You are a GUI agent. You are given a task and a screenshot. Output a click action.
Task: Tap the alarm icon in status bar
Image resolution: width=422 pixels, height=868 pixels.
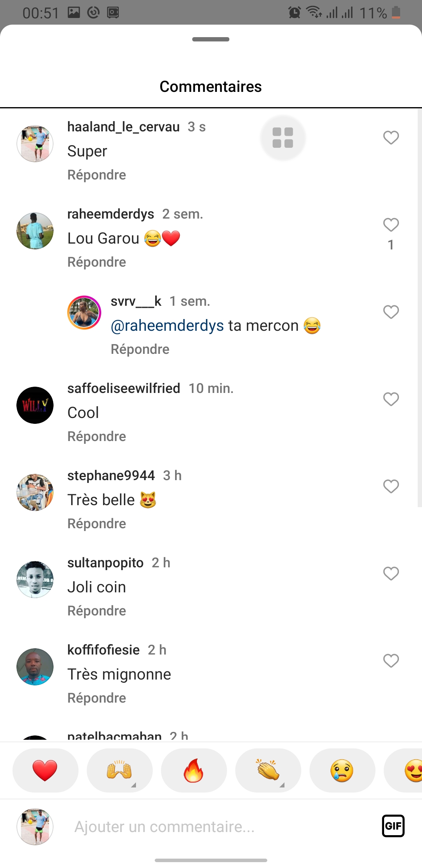click(x=295, y=13)
